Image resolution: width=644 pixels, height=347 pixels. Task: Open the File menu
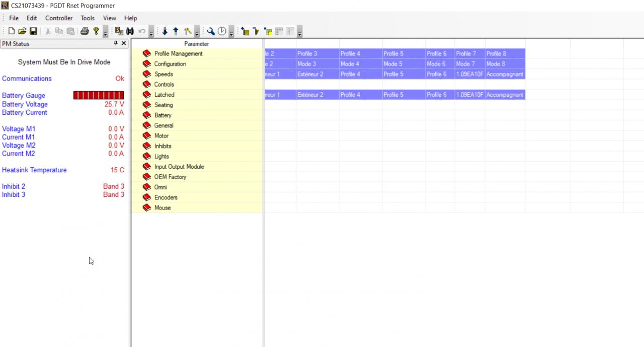pos(14,18)
